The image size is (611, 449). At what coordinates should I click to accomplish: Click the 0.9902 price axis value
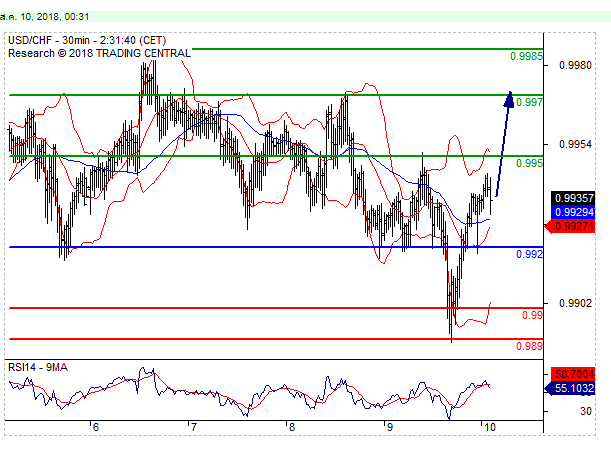pos(575,303)
